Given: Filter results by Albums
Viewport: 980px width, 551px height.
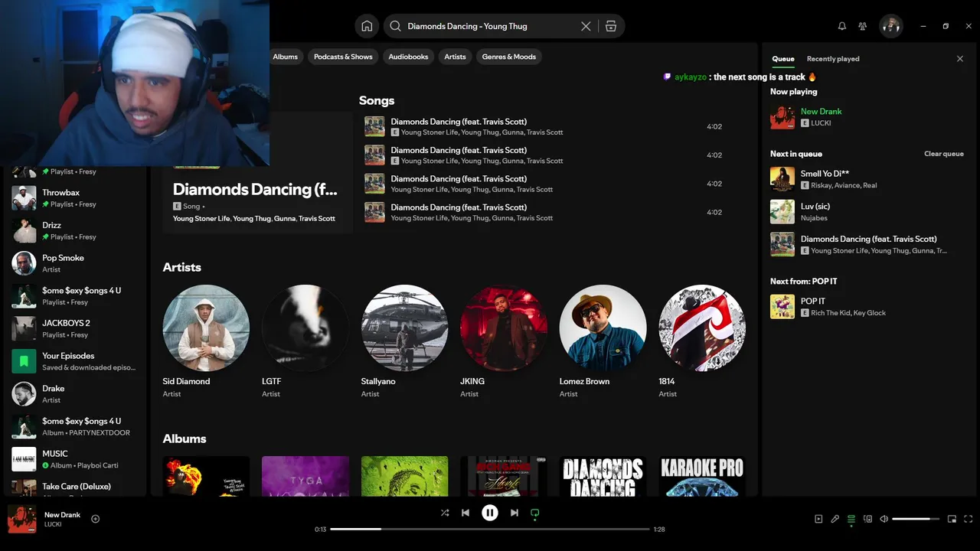Looking at the screenshot, I should pos(285,57).
